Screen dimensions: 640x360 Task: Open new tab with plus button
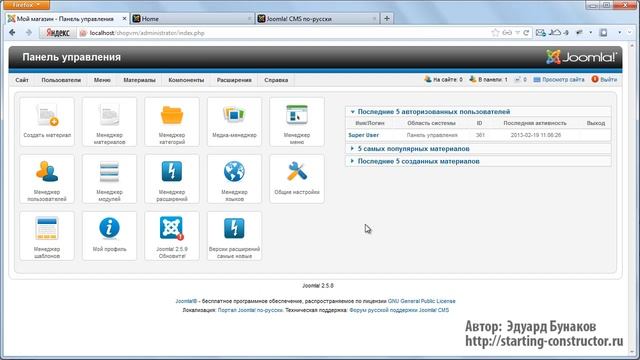tap(387, 18)
